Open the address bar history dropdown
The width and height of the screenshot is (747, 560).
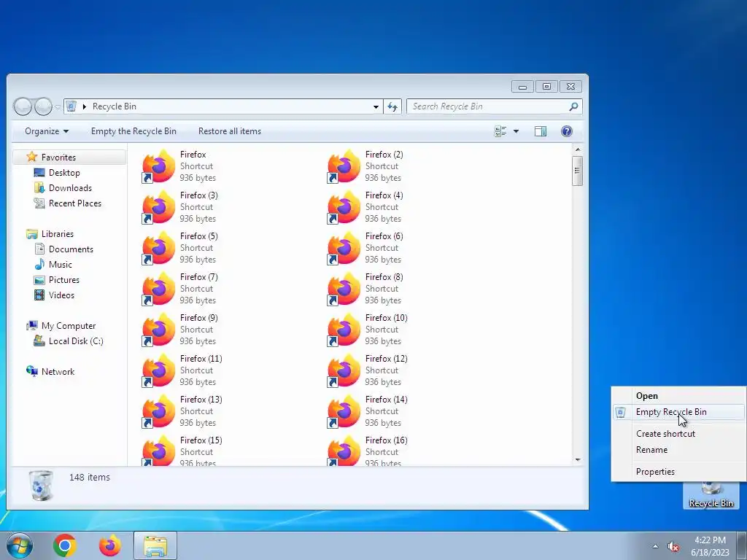[x=376, y=106]
